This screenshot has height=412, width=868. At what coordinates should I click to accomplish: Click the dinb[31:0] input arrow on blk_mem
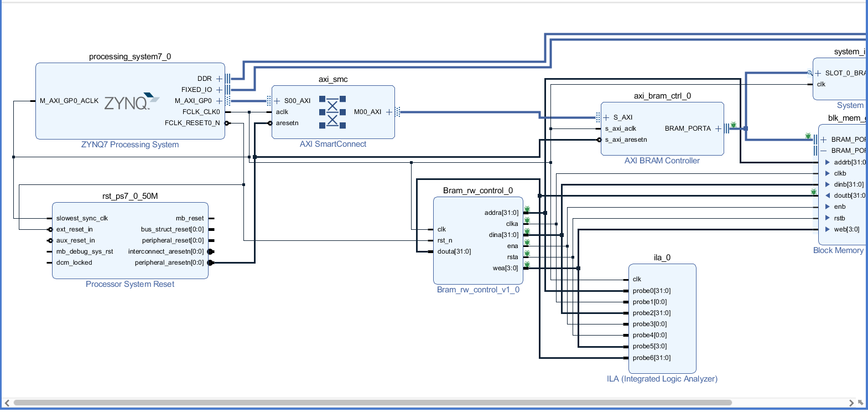[828, 184]
